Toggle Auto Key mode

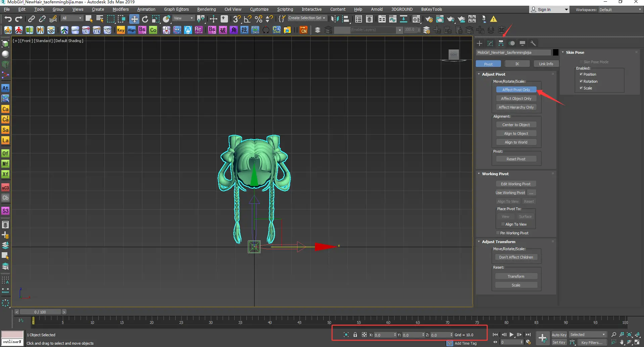click(559, 335)
